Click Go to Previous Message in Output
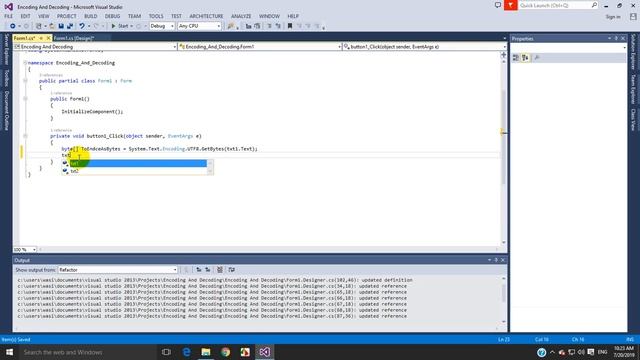This screenshot has height=360, width=640. click(199, 270)
